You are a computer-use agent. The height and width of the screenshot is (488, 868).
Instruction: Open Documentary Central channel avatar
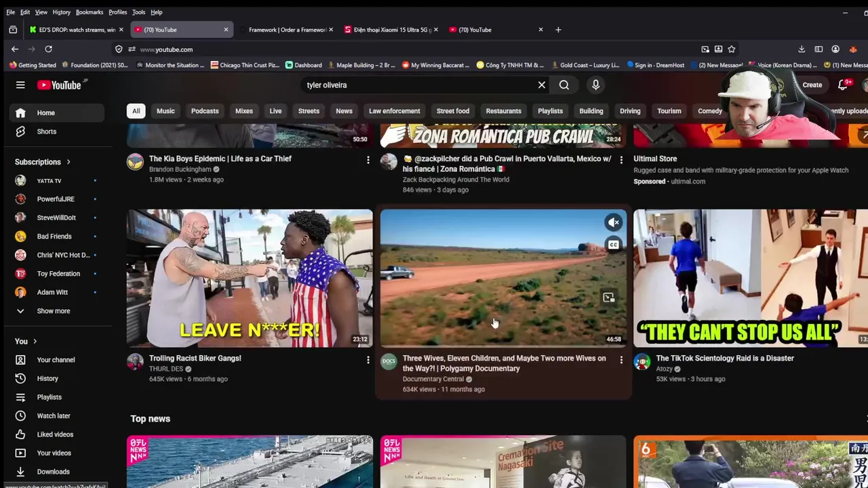[x=389, y=361]
